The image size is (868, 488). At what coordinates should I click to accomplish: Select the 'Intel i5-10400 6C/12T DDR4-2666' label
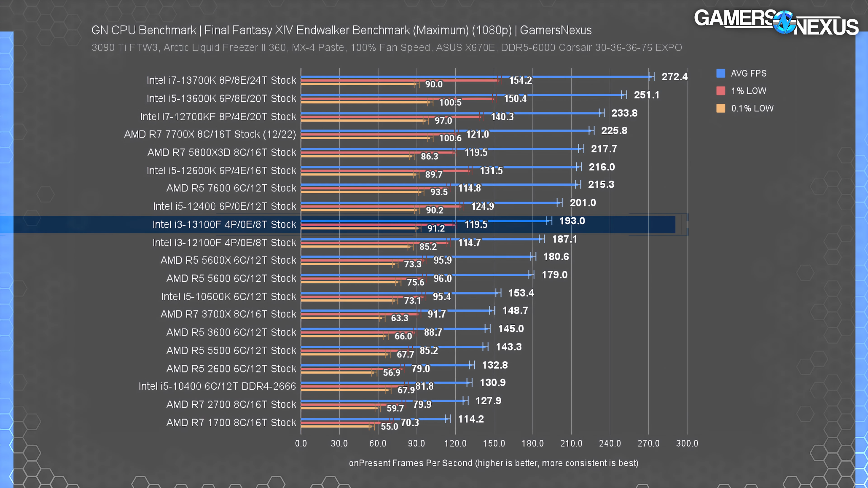(217, 387)
